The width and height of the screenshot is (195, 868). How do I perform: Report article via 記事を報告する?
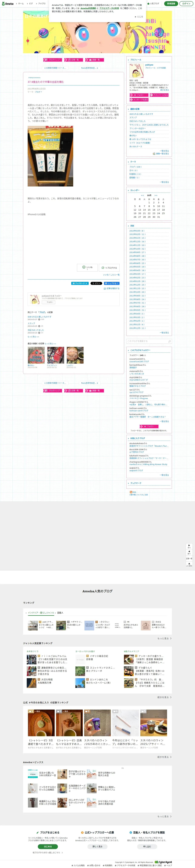point(112,288)
